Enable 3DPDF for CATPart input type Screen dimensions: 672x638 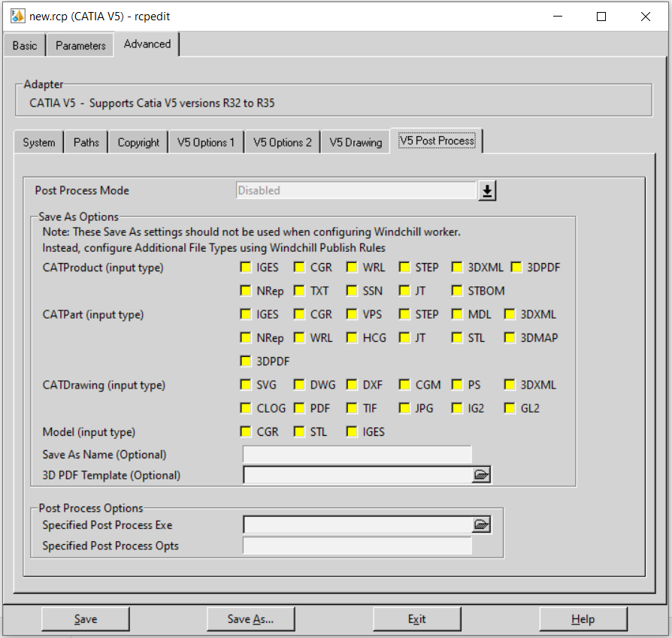click(246, 361)
